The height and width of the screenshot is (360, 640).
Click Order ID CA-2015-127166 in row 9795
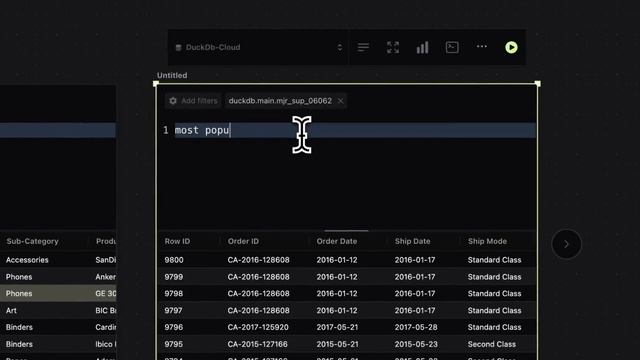pos(258,344)
